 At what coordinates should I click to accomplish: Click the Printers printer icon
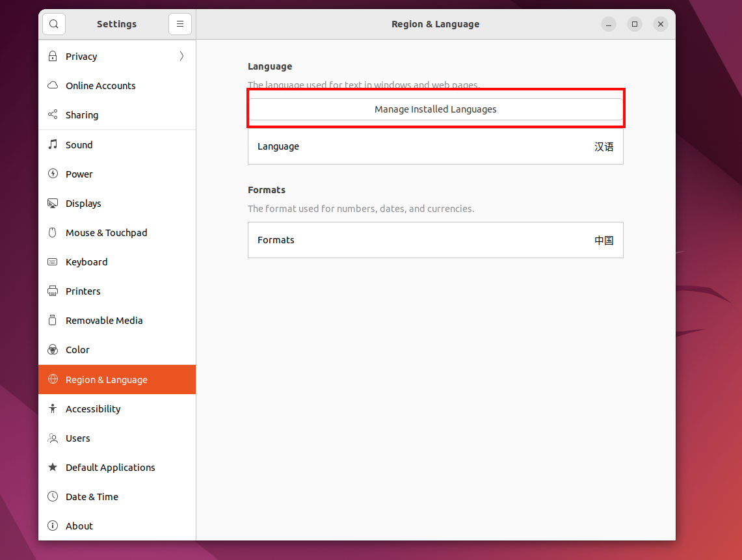click(53, 291)
